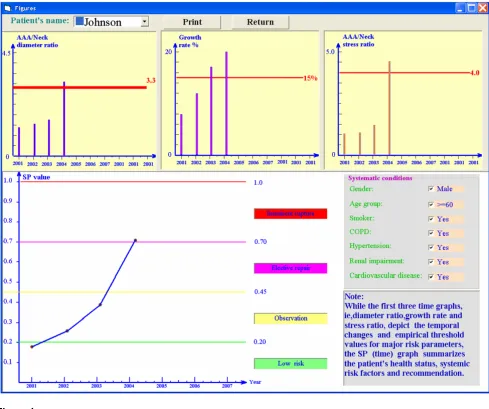Toggle the Hypertension Yes checkbox
Image resolution: width=489 pixels, height=409 pixels.
click(x=431, y=247)
